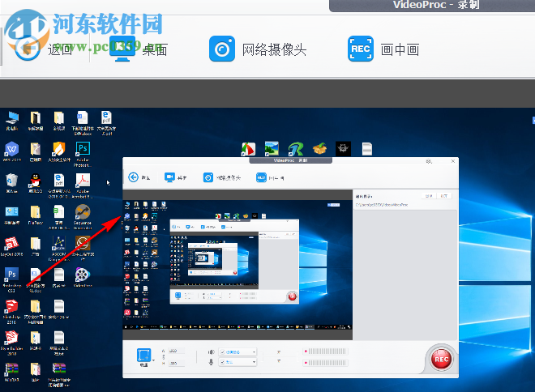The height and width of the screenshot is (392, 535).
Task: Click the Adobe Photoshop desktop shortcut
Action: tap(83, 154)
